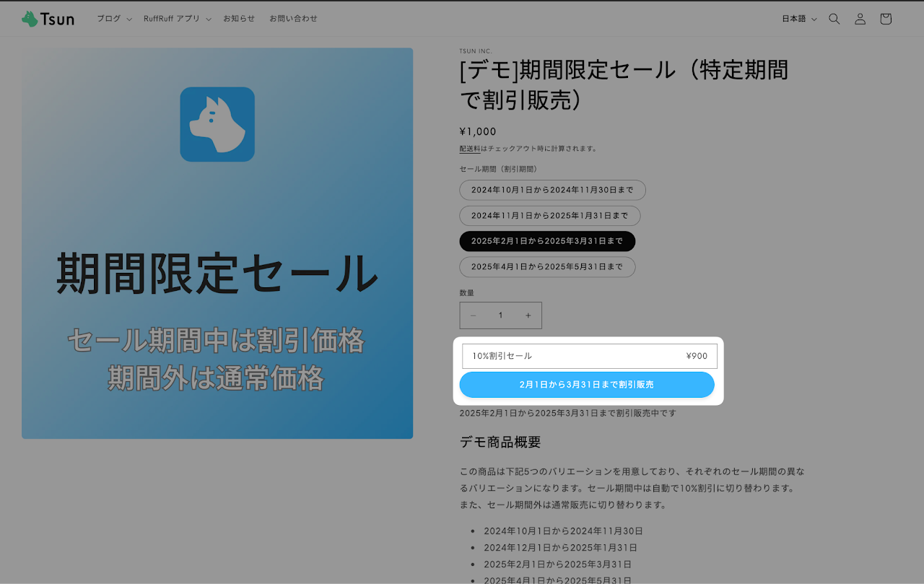Select 2024年10月1日から2024年11月30日まで variant

pos(552,190)
